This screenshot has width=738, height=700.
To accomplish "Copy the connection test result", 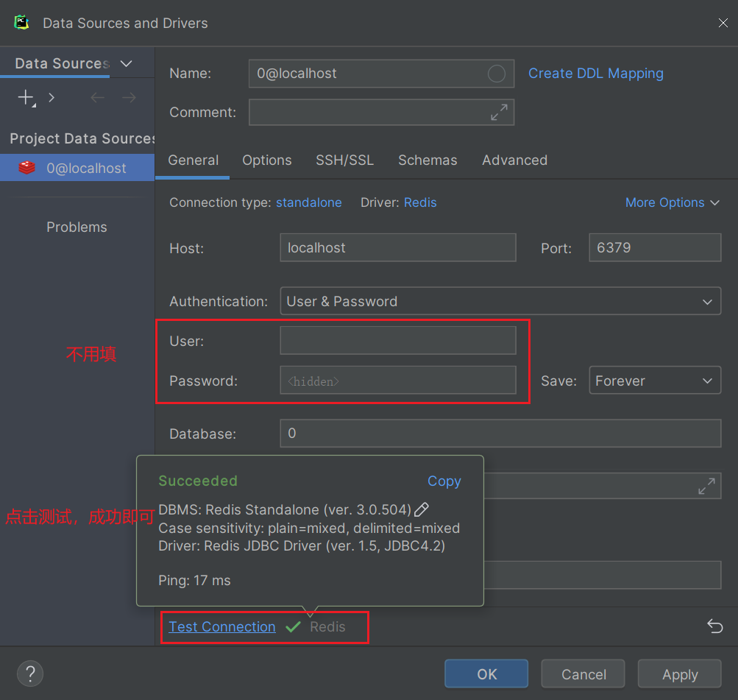I will coord(444,481).
